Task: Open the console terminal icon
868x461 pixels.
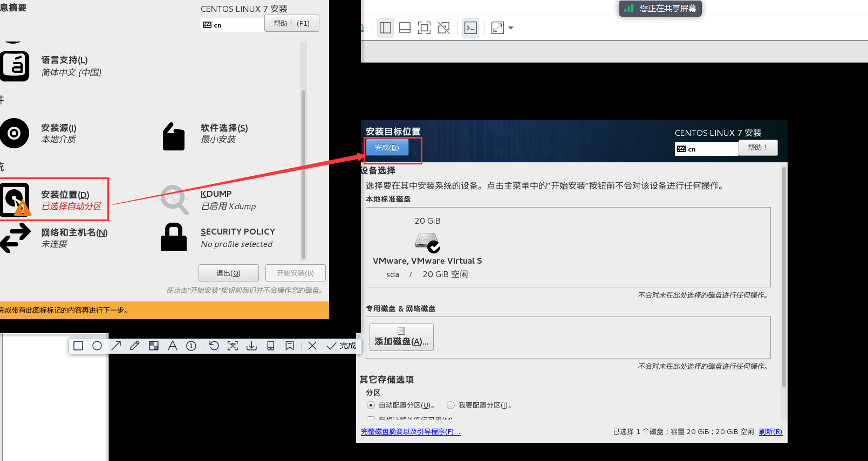Action: 470,27
